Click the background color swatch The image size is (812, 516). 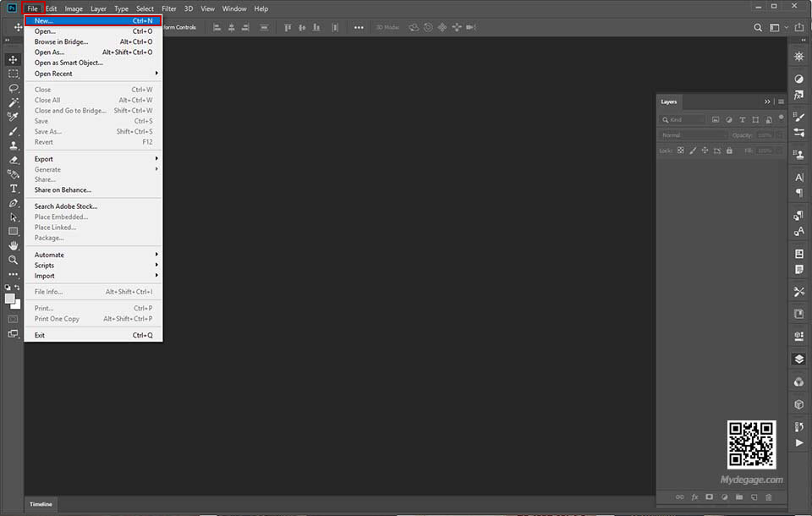click(x=17, y=305)
